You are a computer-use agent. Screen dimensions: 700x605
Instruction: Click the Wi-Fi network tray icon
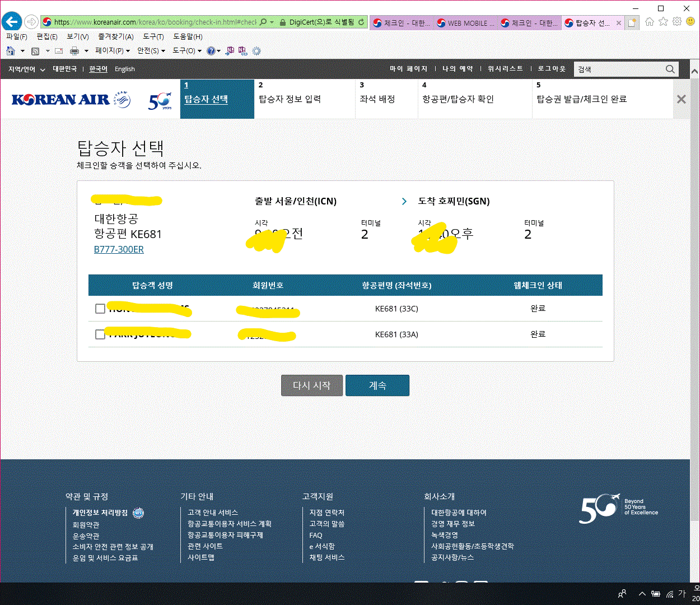pos(670,594)
